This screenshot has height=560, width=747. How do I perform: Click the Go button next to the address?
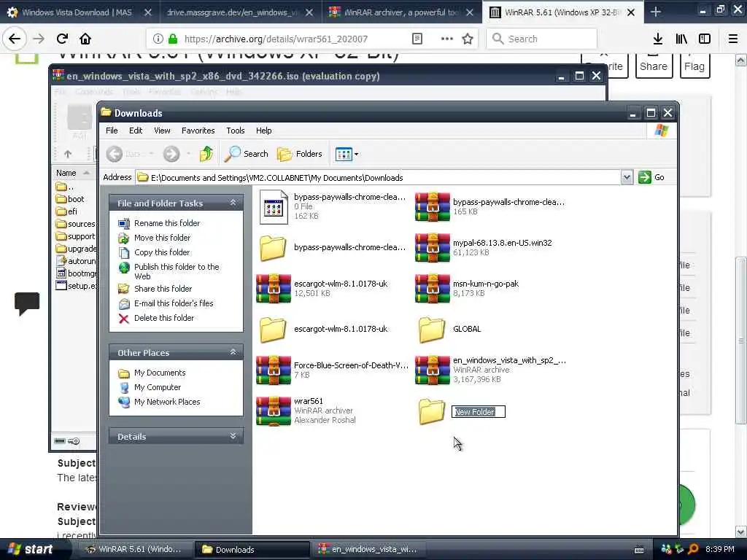651,177
